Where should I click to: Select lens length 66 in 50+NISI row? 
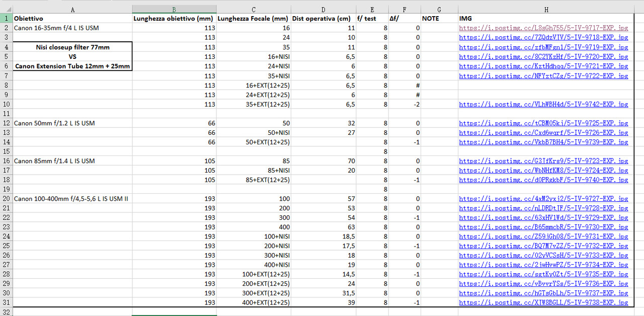click(x=175, y=133)
